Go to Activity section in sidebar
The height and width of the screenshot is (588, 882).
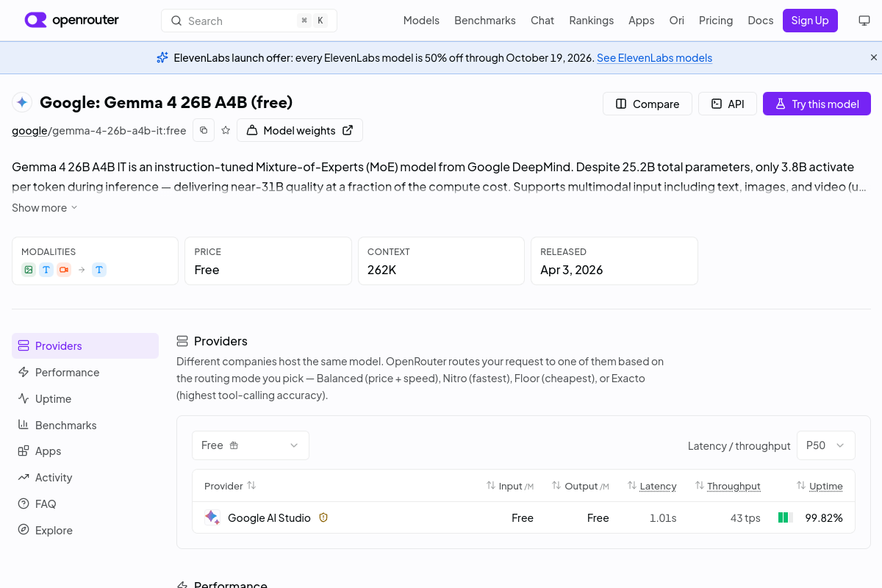(85, 478)
